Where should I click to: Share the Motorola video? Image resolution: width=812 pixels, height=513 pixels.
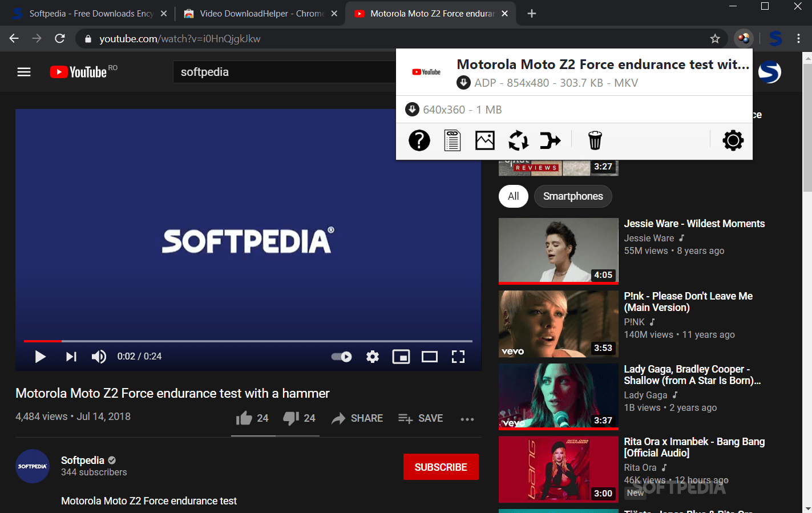pyautogui.click(x=357, y=418)
